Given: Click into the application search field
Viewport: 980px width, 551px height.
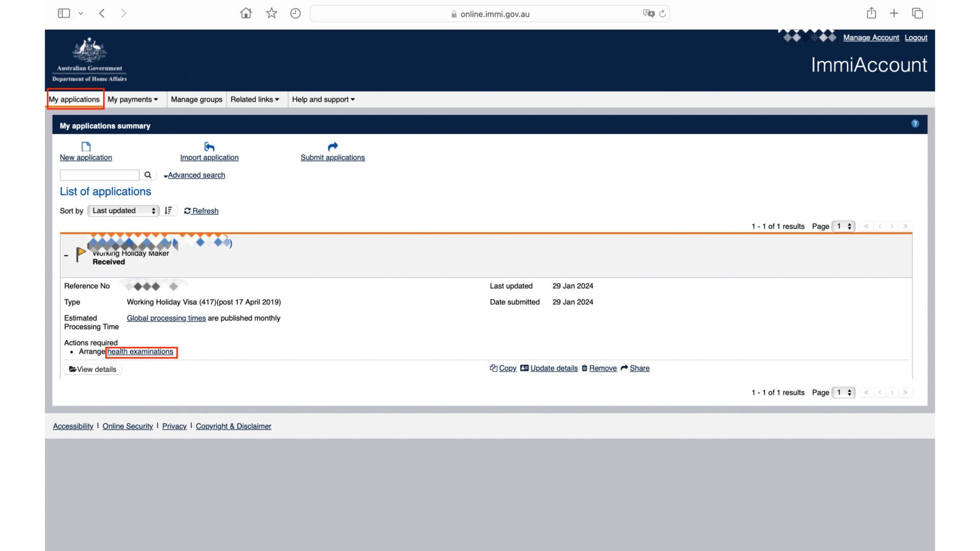Looking at the screenshot, I should [100, 175].
